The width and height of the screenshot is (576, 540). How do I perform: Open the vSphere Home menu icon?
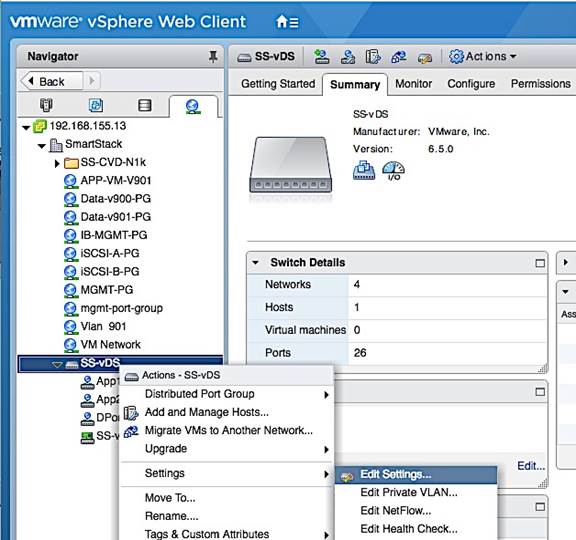287,22
